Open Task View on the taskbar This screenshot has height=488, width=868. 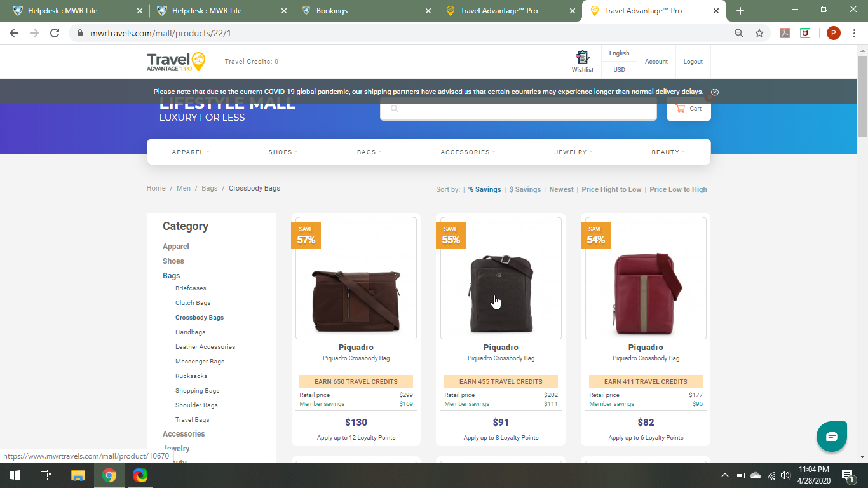[x=45, y=475]
